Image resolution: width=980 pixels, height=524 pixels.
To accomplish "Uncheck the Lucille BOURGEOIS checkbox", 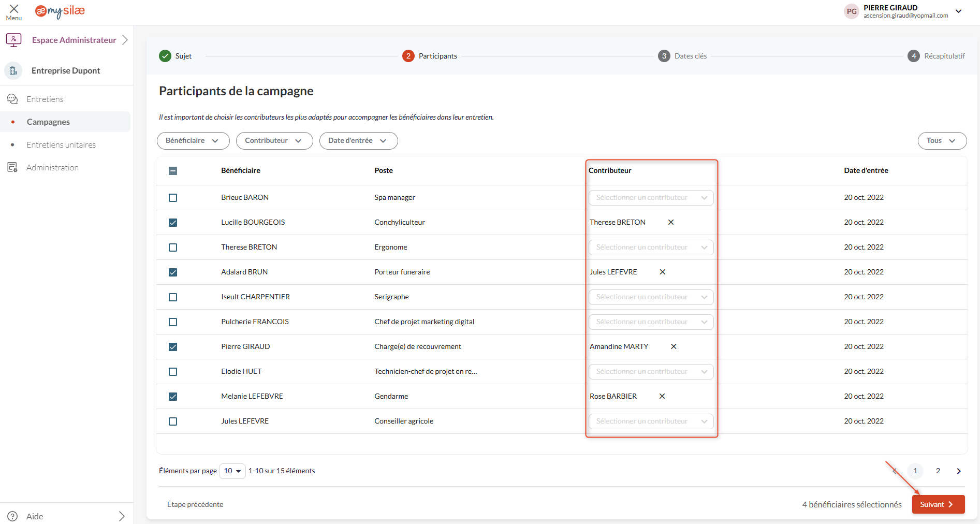I will (173, 223).
